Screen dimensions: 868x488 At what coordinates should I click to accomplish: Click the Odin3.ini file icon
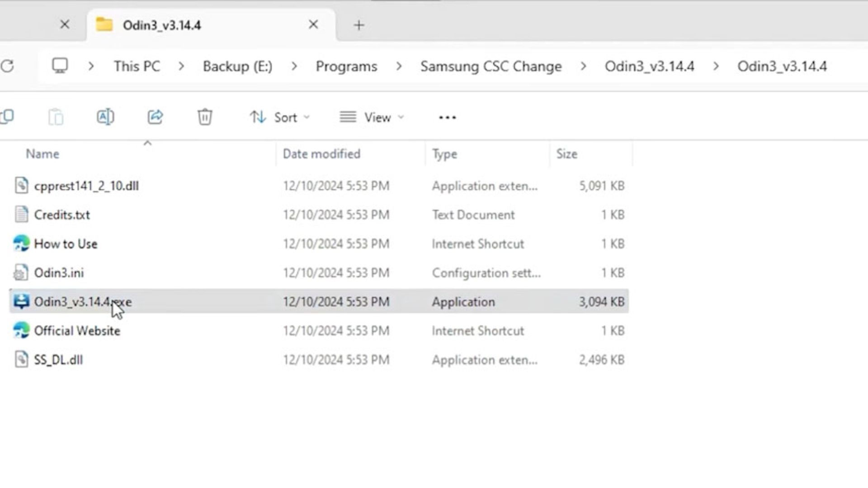coord(21,272)
